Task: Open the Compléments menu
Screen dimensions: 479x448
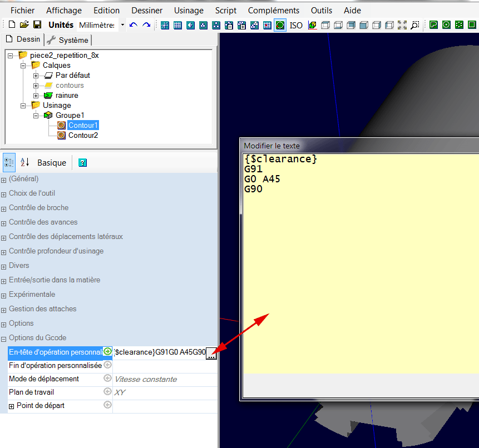Action: [x=273, y=11]
